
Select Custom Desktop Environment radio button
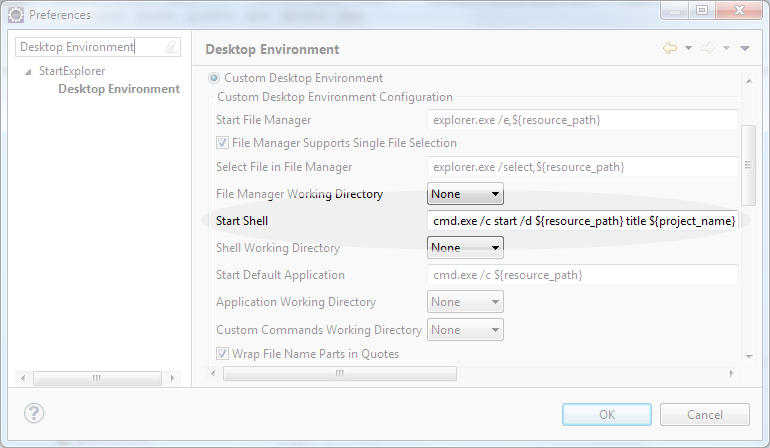[213, 78]
